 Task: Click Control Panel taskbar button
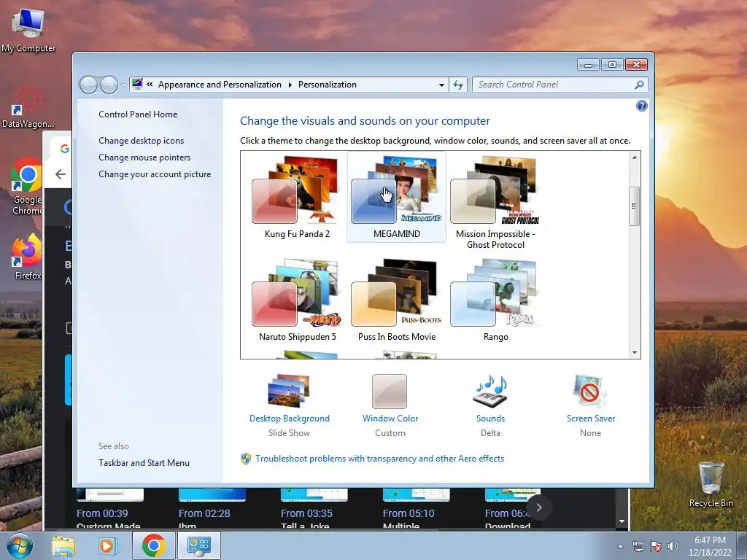pyautogui.click(x=199, y=545)
